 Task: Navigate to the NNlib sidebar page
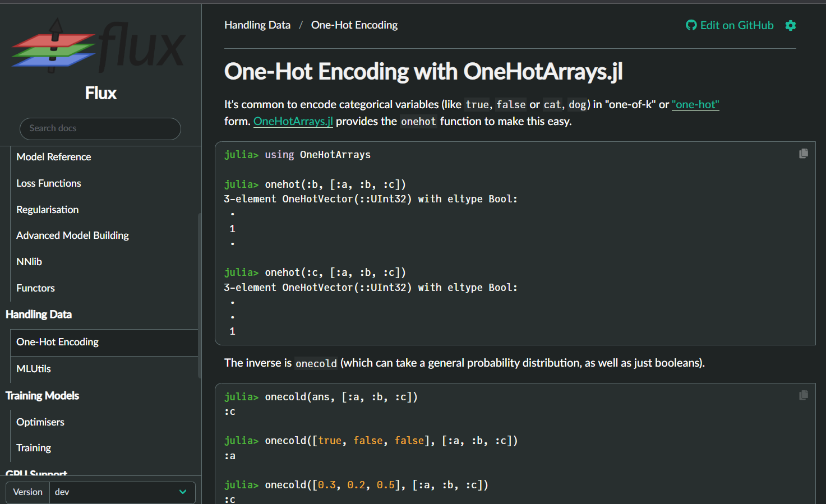coord(29,261)
